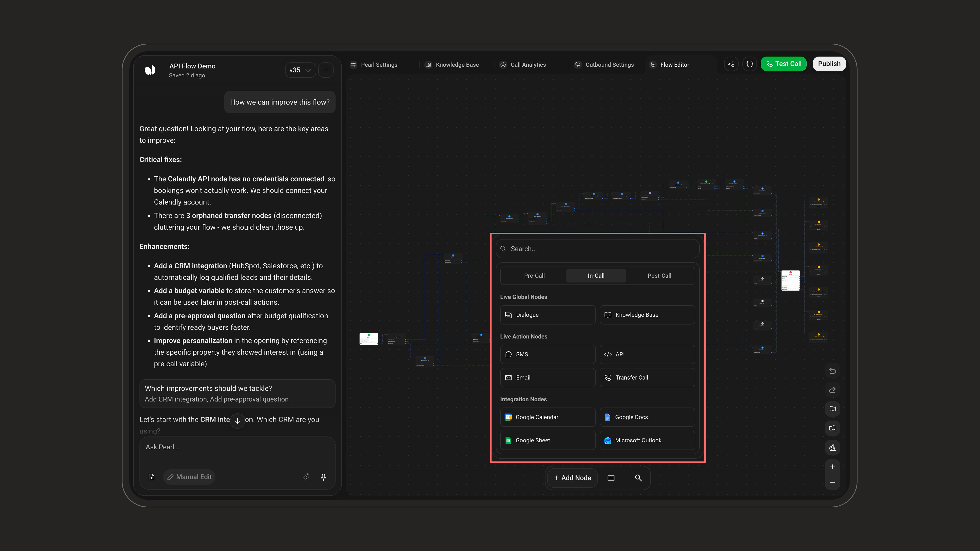Image resolution: width=980 pixels, height=551 pixels.
Task: Click the 'Saved 2 d ago' text
Action: point(187,75)
